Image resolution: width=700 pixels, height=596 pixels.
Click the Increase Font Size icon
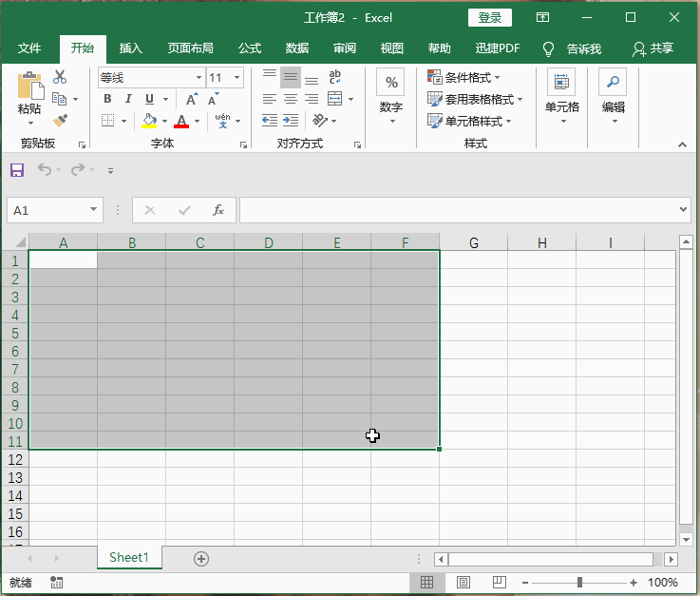191,99
